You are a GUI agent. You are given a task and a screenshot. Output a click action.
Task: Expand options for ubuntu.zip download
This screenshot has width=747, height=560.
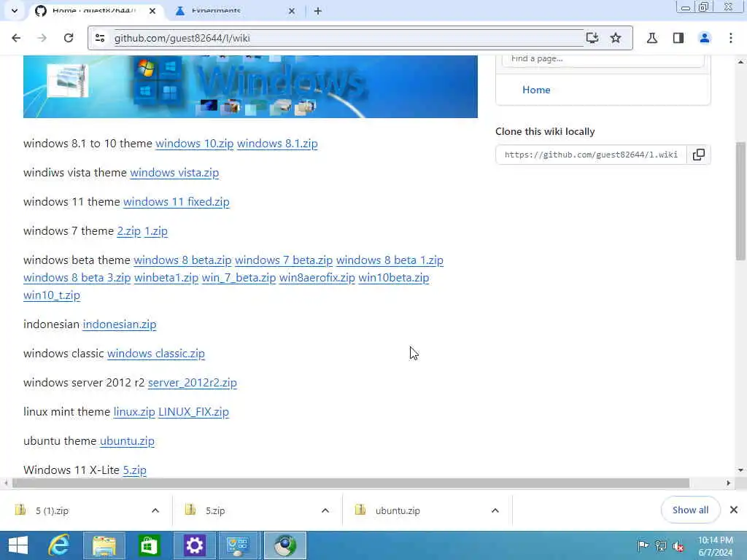pos(495,510)
